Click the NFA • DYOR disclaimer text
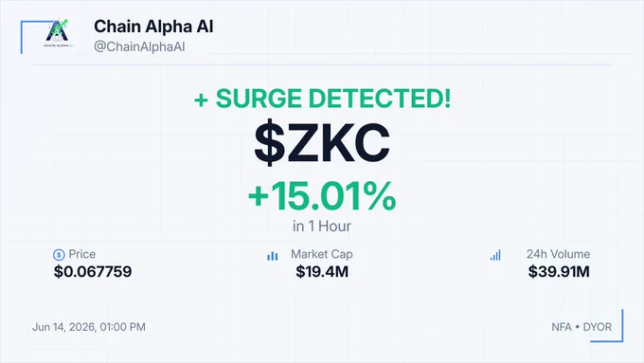 click(581, 327)
